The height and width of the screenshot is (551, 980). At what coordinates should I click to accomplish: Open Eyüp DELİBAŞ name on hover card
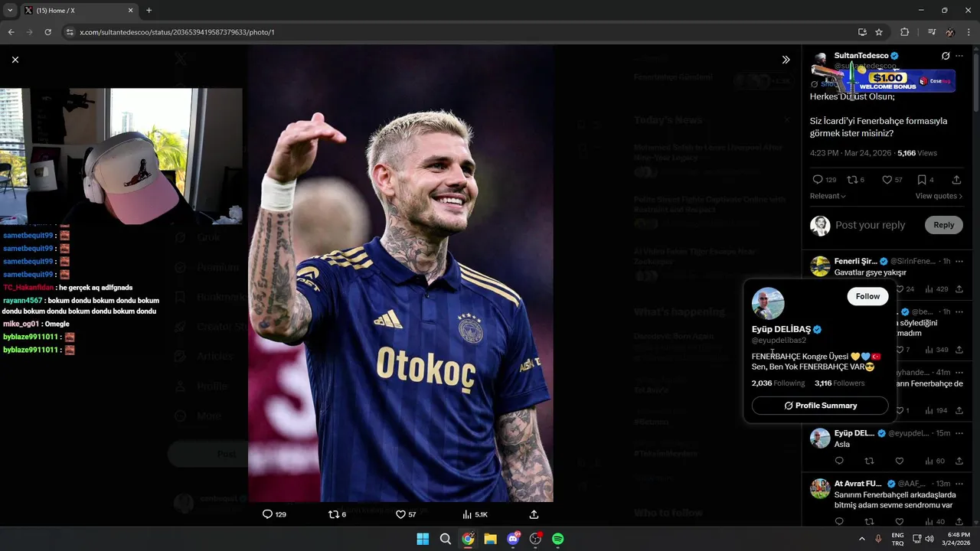[781, 330]
